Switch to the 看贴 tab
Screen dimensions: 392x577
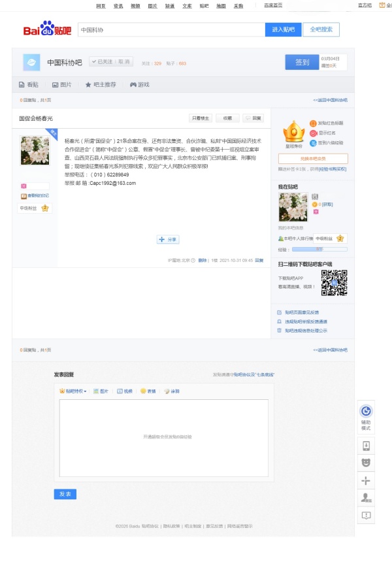click(29, 85)
